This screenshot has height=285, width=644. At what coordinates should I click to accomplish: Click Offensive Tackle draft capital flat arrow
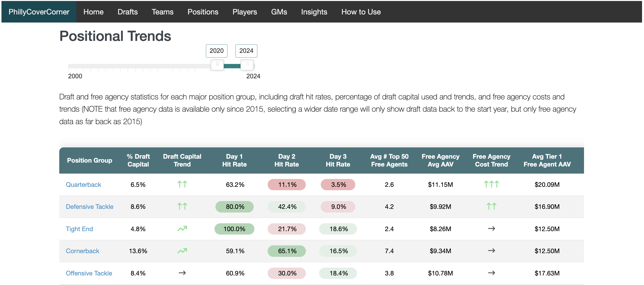click(x=182, y=273)
